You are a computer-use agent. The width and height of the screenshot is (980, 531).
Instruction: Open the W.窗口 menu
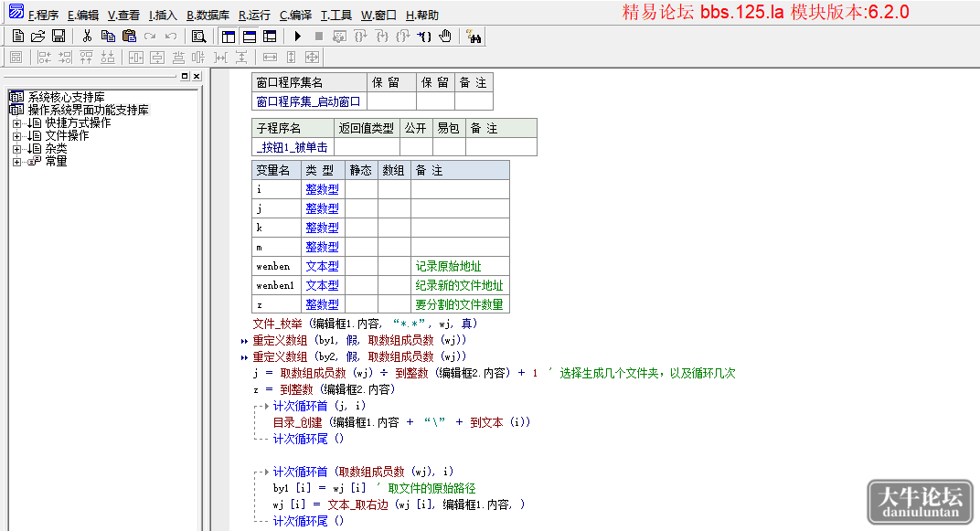coord(378,15)
